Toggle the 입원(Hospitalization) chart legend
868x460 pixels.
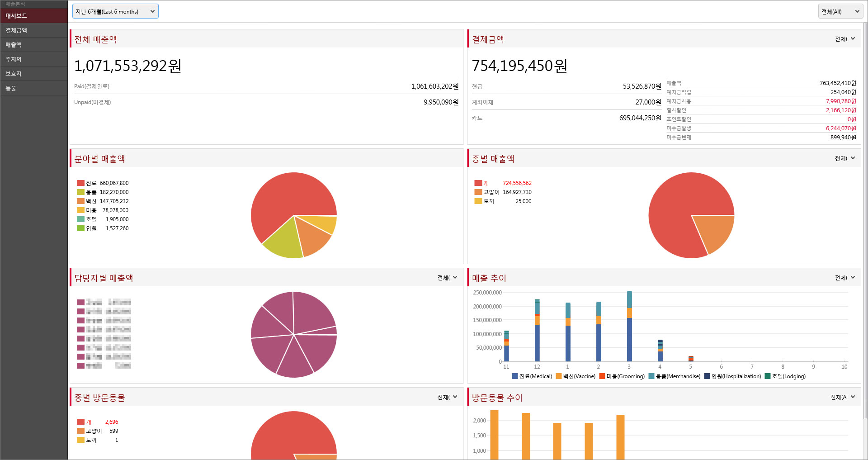point(732,376)
